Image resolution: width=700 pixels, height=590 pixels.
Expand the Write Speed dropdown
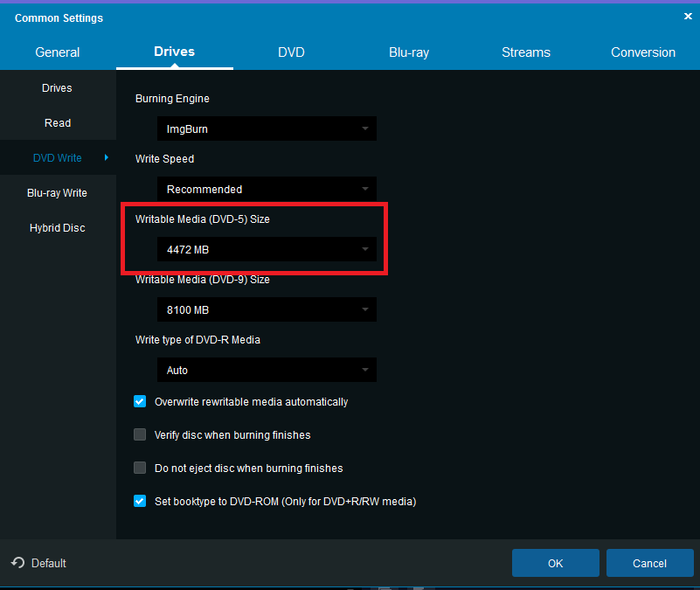pyautogui.click(x=267, y=190)
